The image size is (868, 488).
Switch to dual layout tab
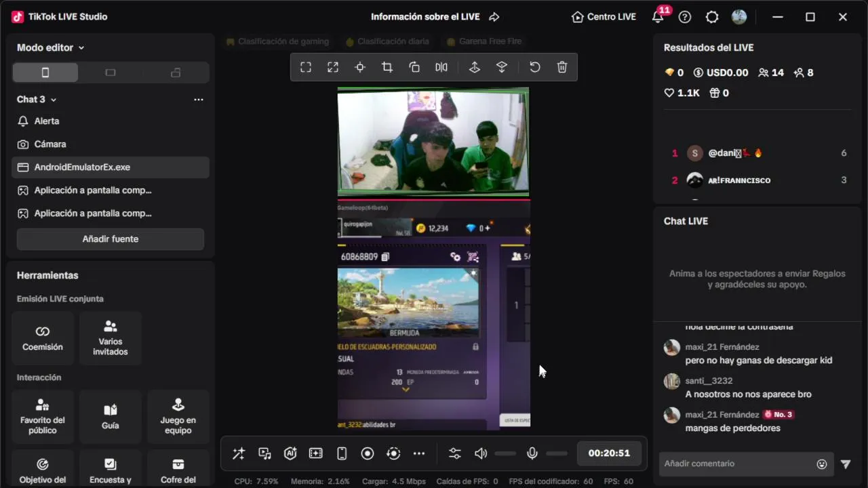point(176,73)
